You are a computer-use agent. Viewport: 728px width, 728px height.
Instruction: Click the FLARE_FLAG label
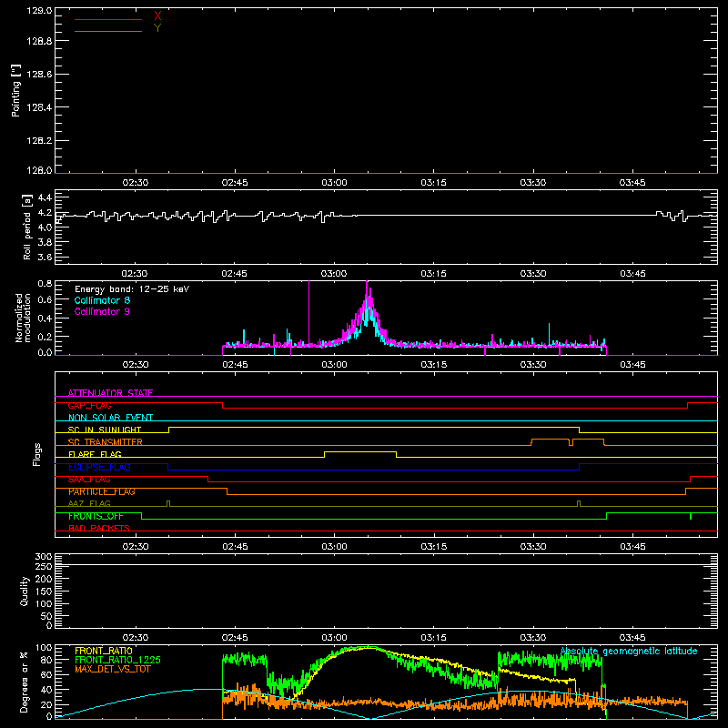coord(95,454)
